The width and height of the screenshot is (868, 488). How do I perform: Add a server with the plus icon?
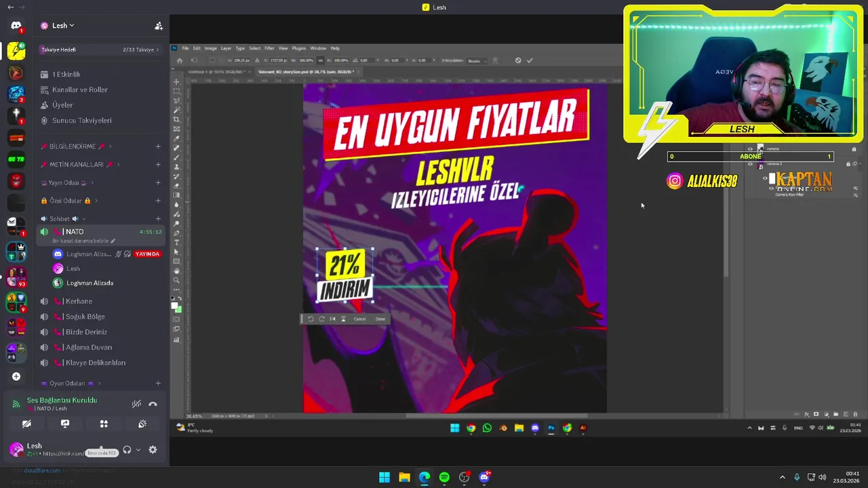pyautogui.click(x=16, y=376)
